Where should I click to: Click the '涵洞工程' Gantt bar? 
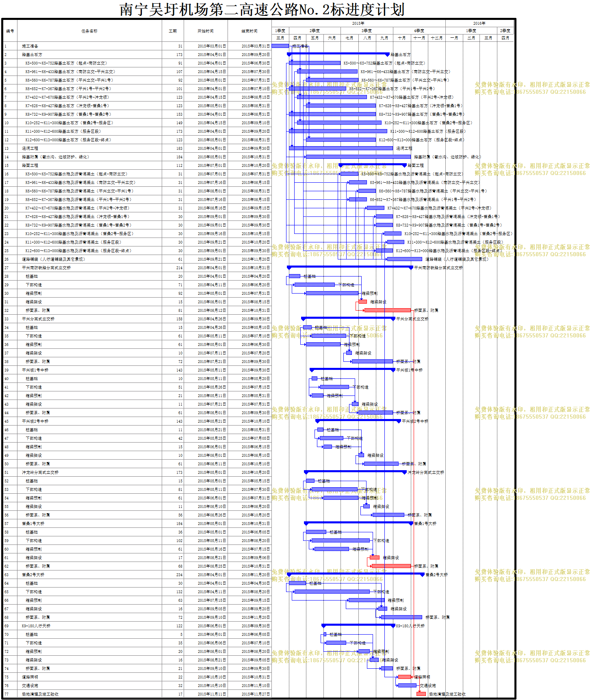pos(341,148)
